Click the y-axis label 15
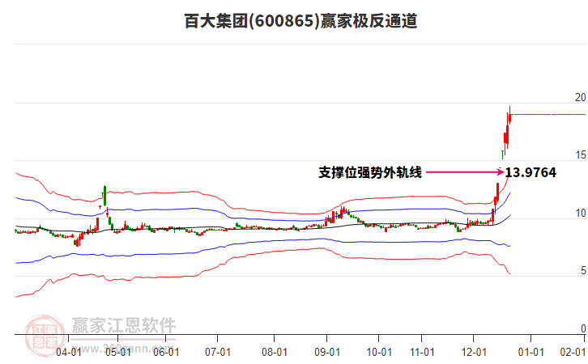Viewport: 588px width, 364px height. coord(581,155)
